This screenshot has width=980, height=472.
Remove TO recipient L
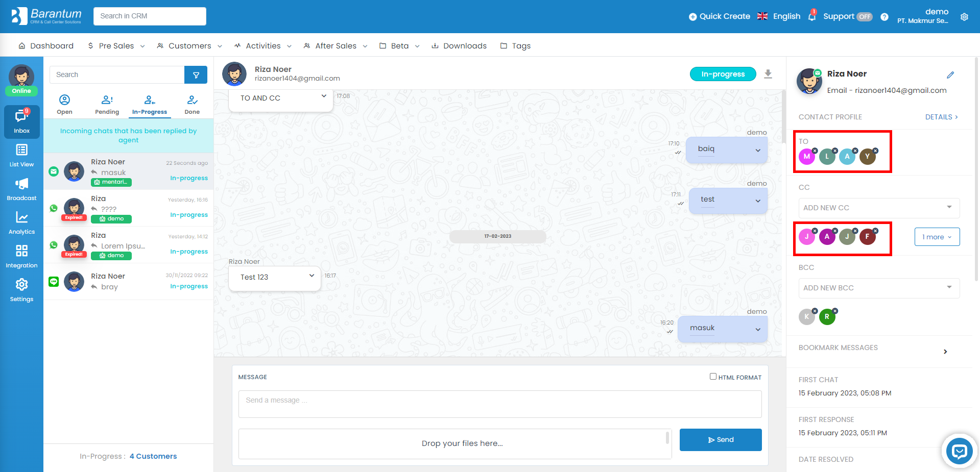835,151
